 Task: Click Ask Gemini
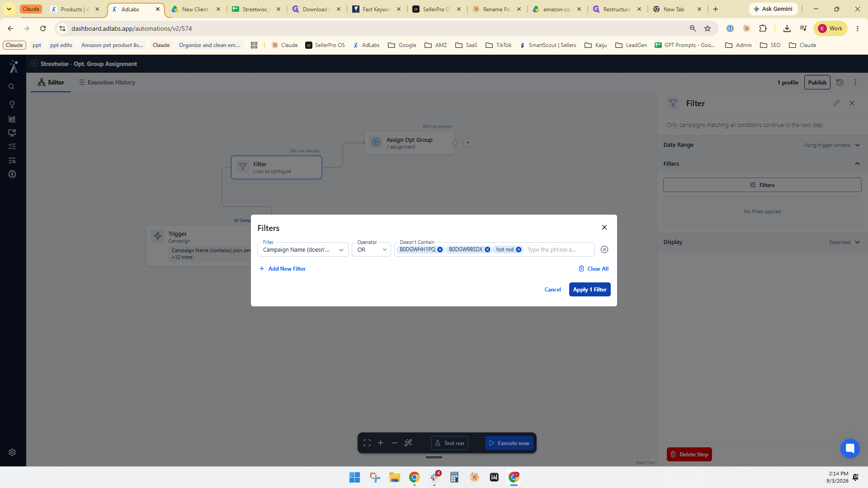pos(773,9)
